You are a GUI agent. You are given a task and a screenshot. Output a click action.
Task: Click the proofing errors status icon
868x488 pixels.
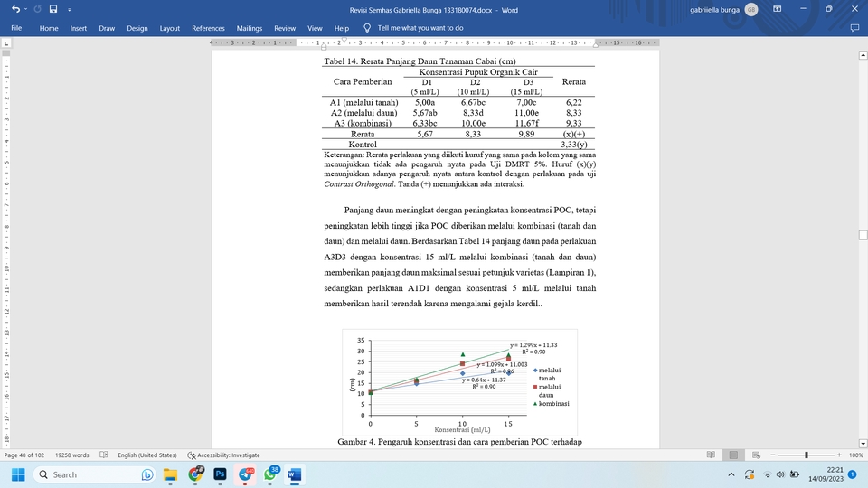pos(103,455)
